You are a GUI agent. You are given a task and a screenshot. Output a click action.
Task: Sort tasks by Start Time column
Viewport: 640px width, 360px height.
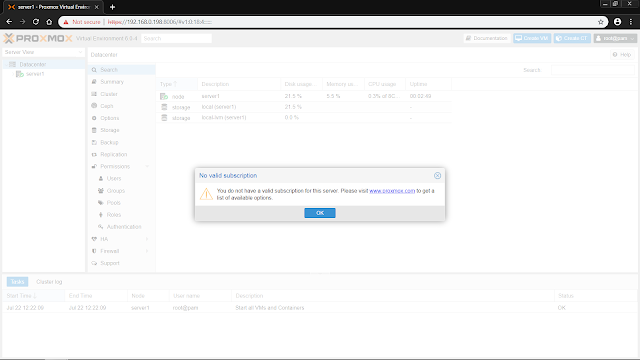(33, 296)
